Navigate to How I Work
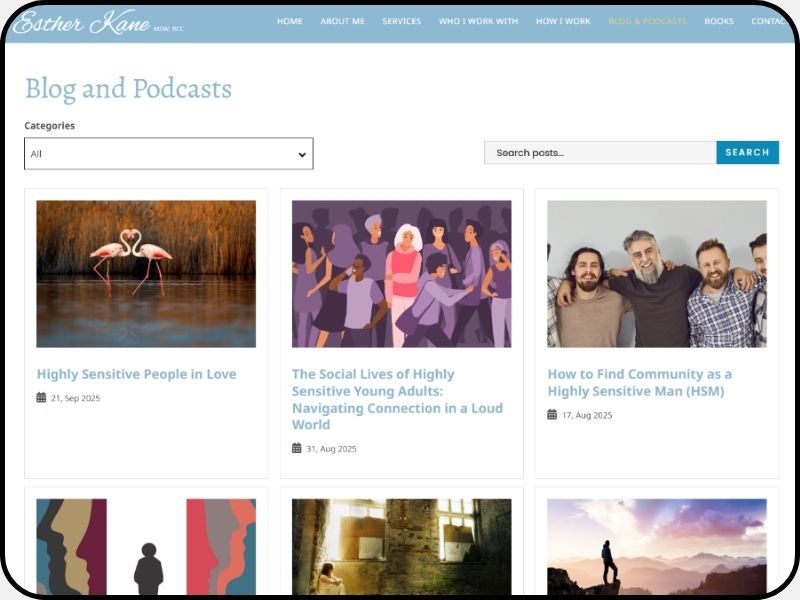 pos(563,21)
